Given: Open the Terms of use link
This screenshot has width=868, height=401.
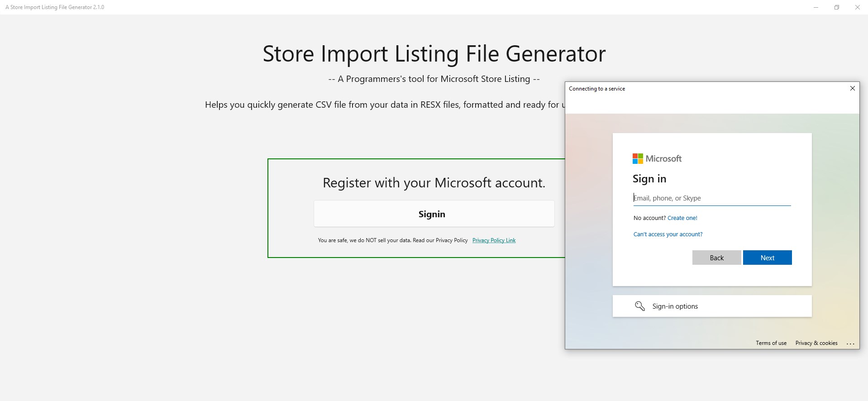Looking at the screenshot, I should pos(771,343).
